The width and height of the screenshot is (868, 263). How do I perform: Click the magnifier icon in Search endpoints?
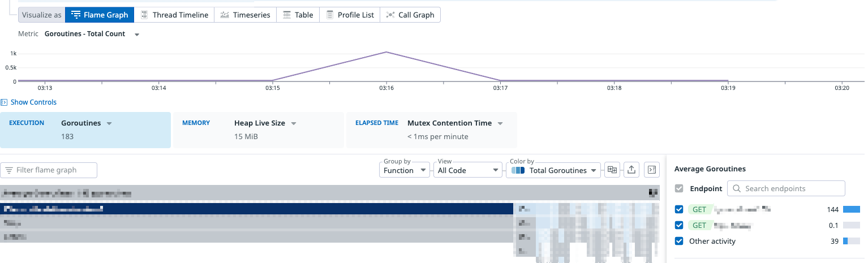click(736, 188)
